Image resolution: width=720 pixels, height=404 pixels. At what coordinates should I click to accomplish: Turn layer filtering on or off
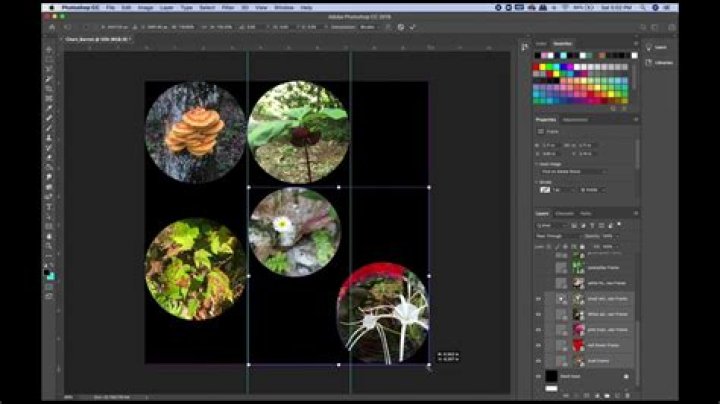(619, 224)
